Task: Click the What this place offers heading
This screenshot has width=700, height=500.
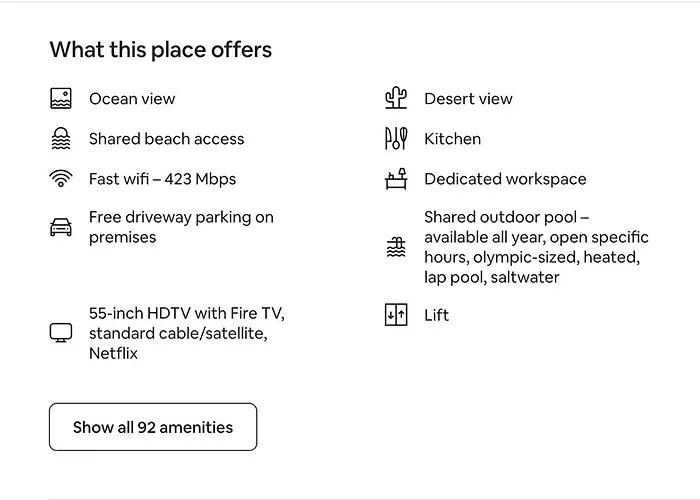Action: pos(160,49)
